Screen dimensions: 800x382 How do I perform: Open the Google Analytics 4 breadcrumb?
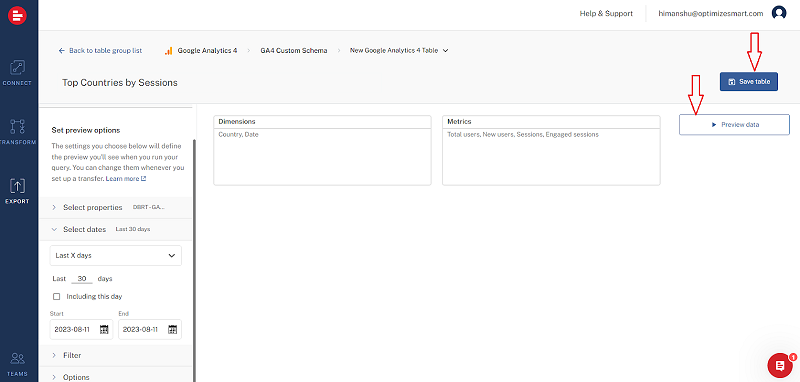(x=207, y=50)
